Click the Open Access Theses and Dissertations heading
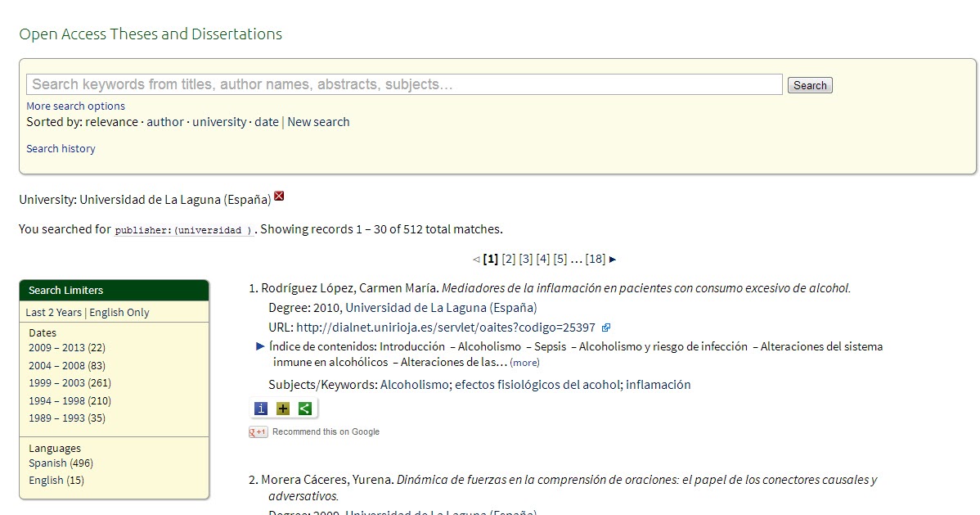Screen dimensions: 980x515 (151, 34)
